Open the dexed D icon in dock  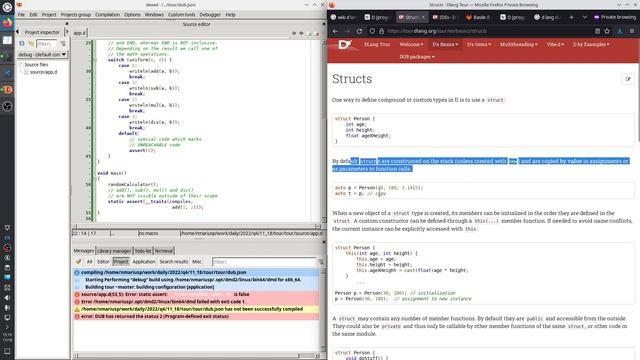7,90
